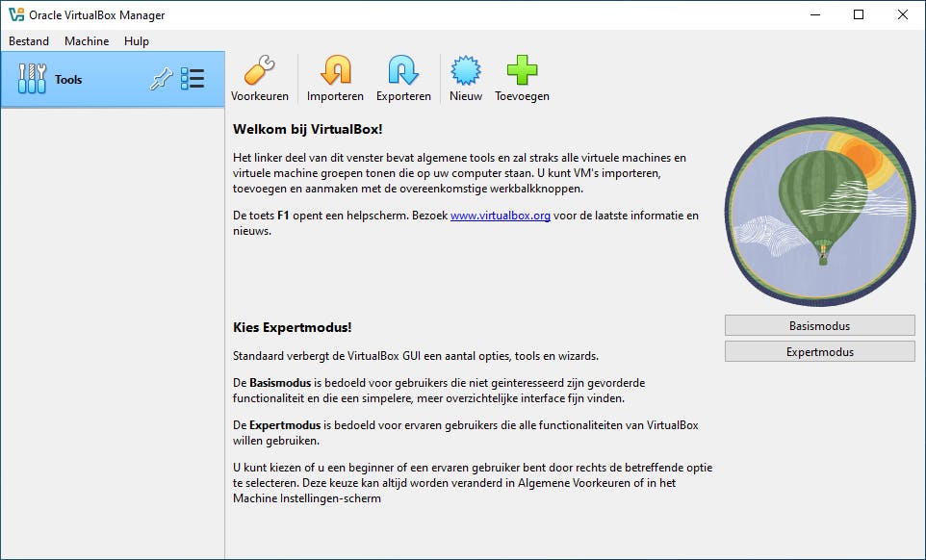This screenshot has height=560, width=926.
Task: Click the VirtualBox logo in title bar
Action: (x=16, y=14)
